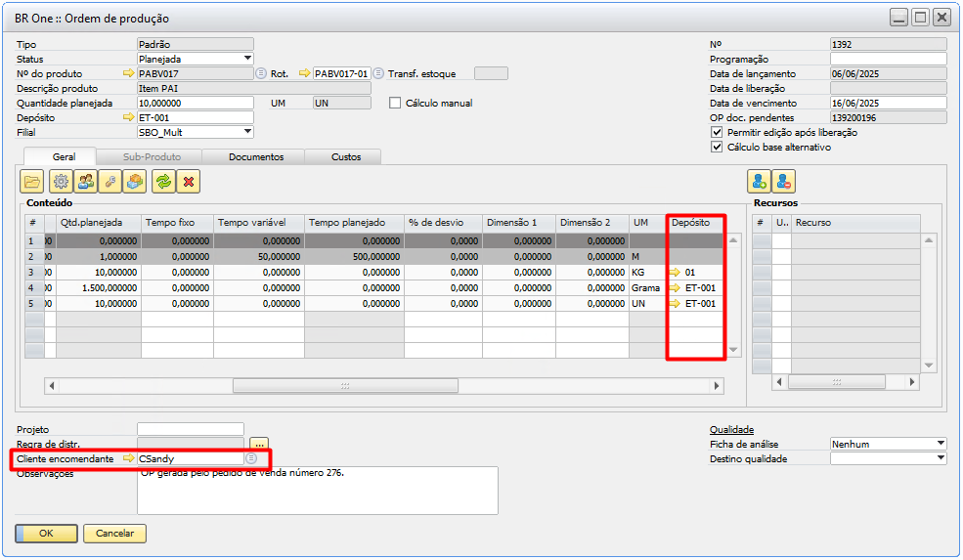Switch to the Sub-Produto tab

click(152, 157)
